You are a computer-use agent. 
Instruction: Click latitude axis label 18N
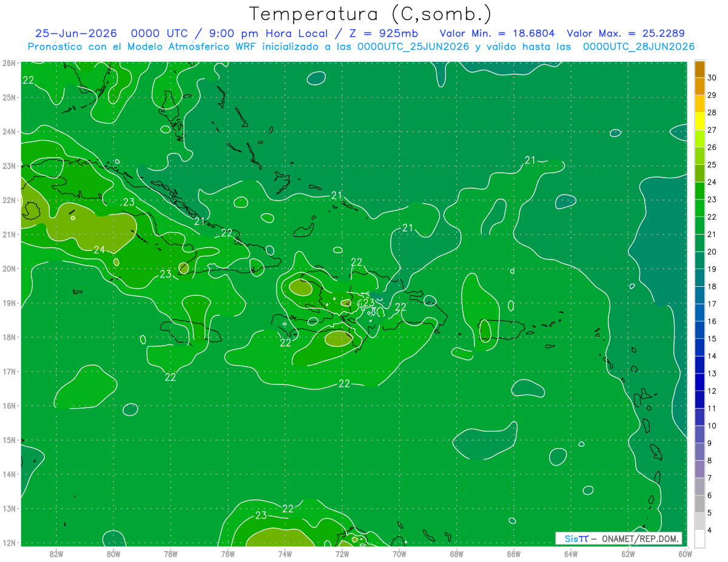(x=8, y=337)
